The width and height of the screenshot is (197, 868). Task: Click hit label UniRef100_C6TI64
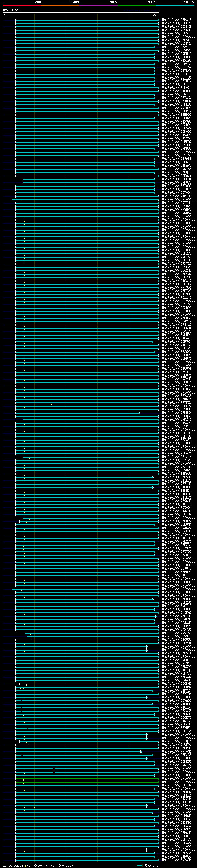tap(177, 67)
